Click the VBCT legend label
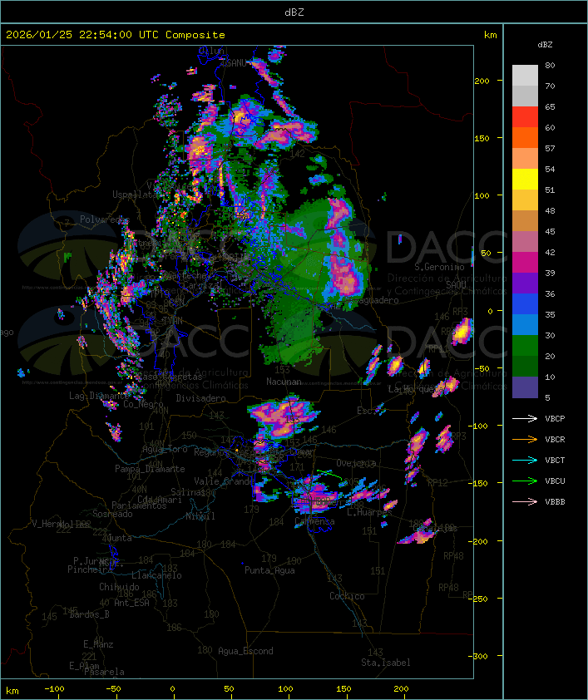 (555, 461)
